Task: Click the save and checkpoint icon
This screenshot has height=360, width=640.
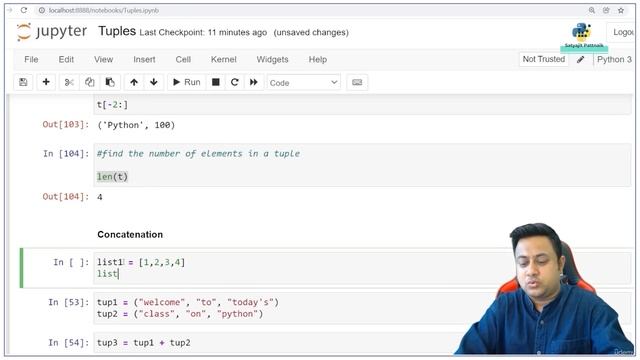Action: pyautogui.click(x=23, y=82)
